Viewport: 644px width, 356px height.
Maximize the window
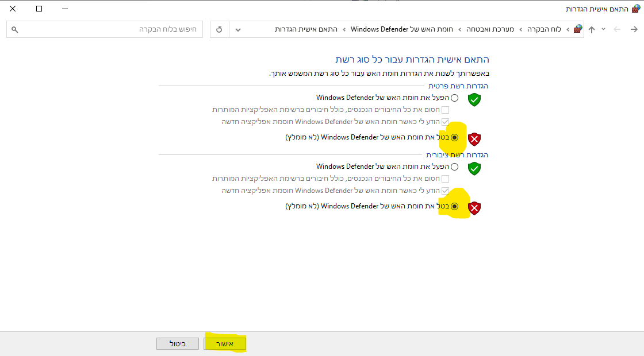39,9
